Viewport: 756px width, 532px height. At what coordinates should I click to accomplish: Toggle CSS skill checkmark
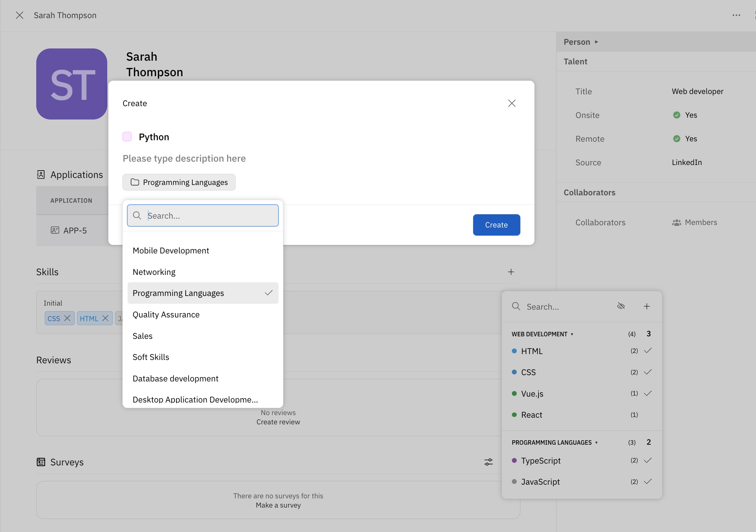click(x=648, y=372)
